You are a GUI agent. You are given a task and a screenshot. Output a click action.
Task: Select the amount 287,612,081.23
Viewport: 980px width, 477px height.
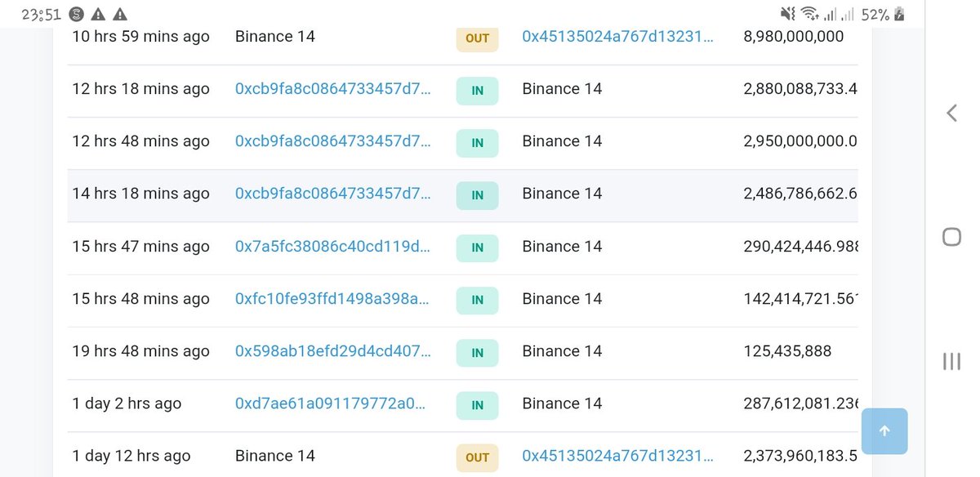pos(800,403)
